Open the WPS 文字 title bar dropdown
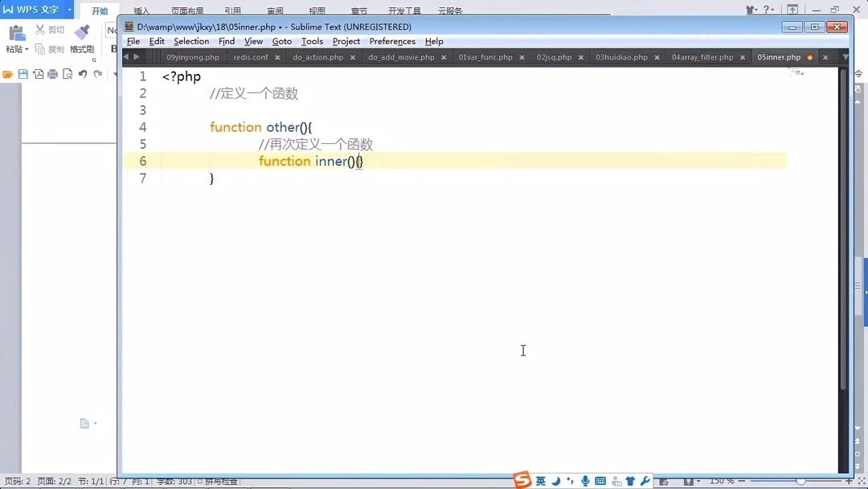868x489 pixels. click(69, 9)
